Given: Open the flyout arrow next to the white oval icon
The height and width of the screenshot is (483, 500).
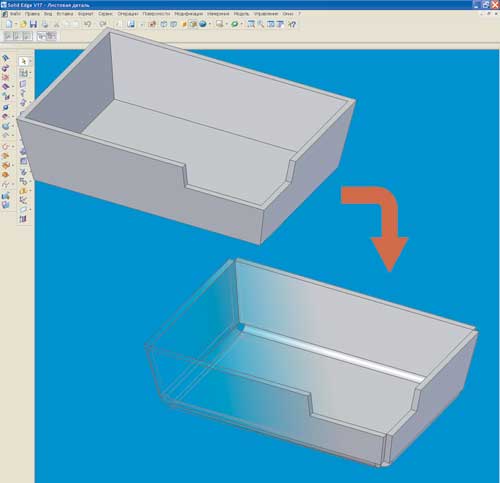Looking at the screenshot, I should (x=30, y=209).
